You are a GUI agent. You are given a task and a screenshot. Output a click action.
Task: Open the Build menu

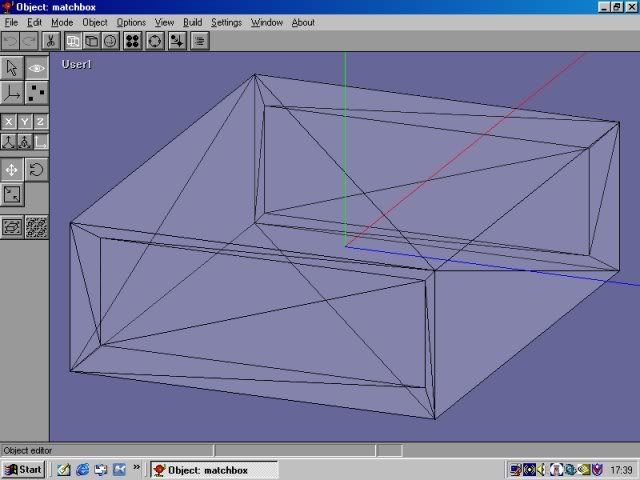pos(192,22)
